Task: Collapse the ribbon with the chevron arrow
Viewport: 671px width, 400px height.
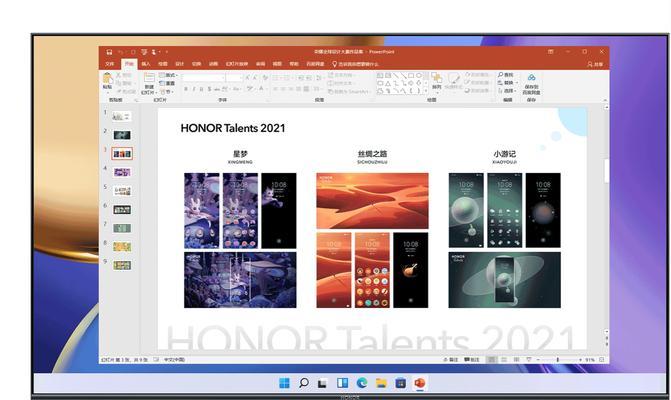Action: point(605,100)
